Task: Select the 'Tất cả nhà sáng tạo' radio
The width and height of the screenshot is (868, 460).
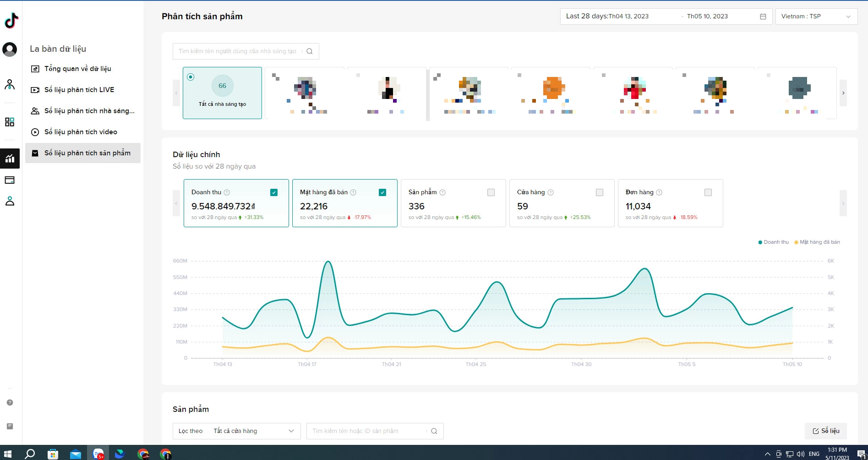Action: pyautogui.click(x=191, y=77)
